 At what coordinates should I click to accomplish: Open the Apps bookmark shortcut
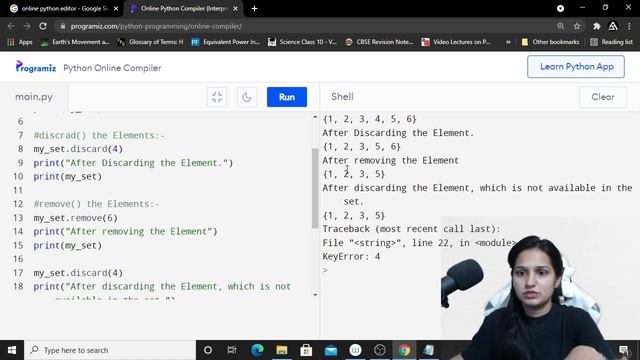[x=20, y=42]
